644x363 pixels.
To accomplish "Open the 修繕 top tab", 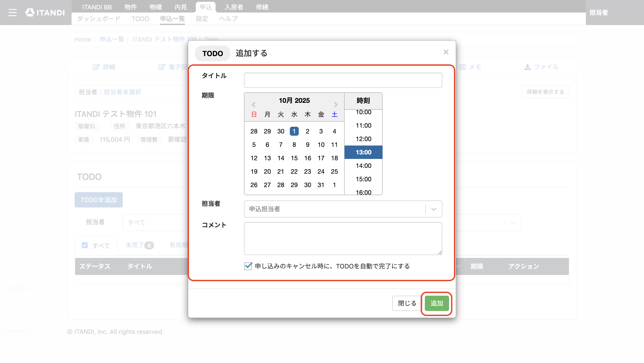I will pos(262,7).
